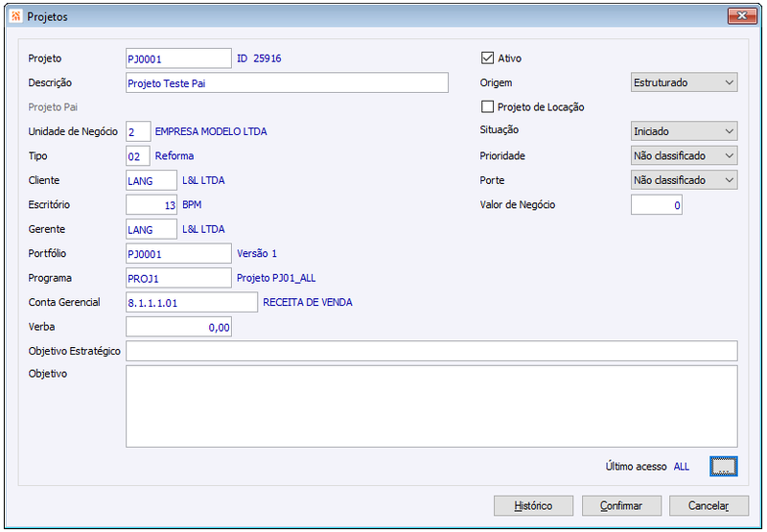Image resolution: width=767 pixels, height=532 pixels.
Task: Close the Projetos dialog window
Action: [x=741, y=15]
